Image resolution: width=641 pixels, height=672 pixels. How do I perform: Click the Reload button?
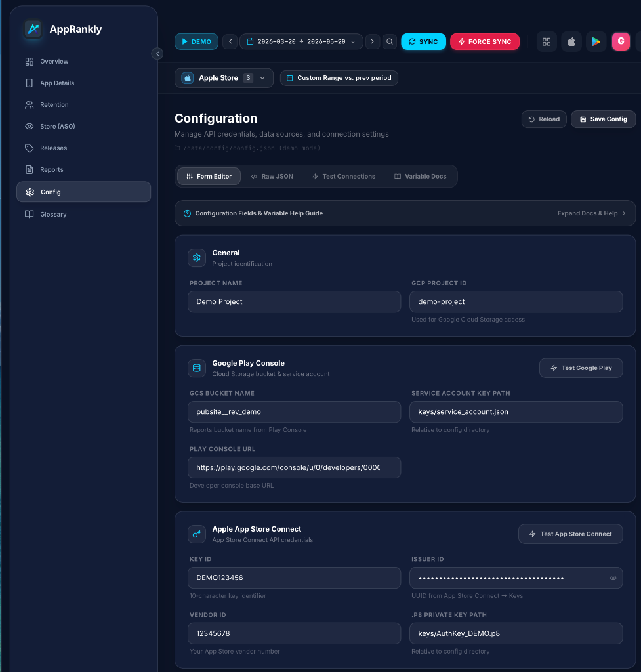coord(544,119)
